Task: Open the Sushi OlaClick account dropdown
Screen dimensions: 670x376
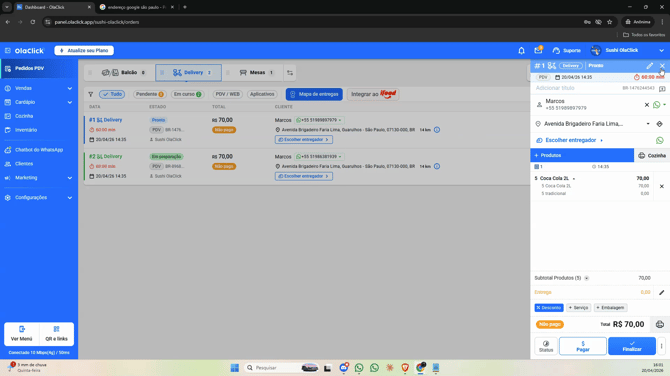Action: pos(627,50)
